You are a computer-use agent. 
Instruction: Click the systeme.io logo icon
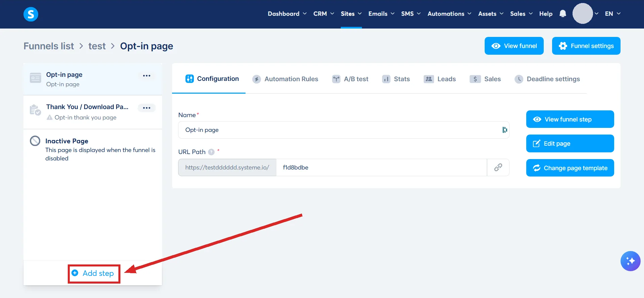tap(31, 14)
